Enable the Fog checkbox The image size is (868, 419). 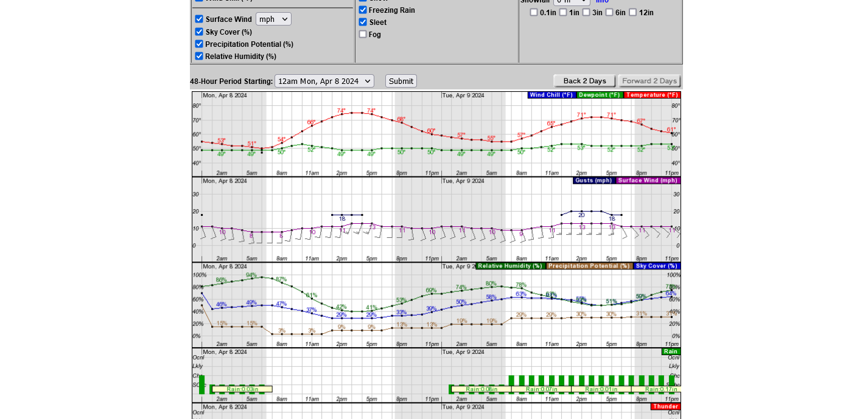[x=363, y=34]
